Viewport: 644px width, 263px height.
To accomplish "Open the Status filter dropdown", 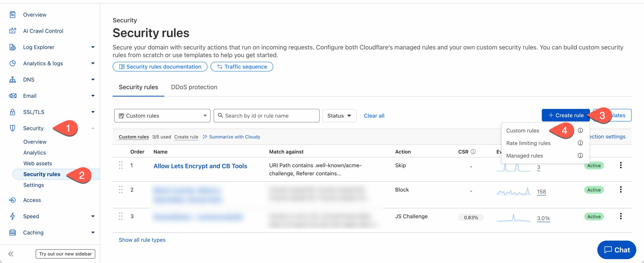I will [x=339, y=116].
